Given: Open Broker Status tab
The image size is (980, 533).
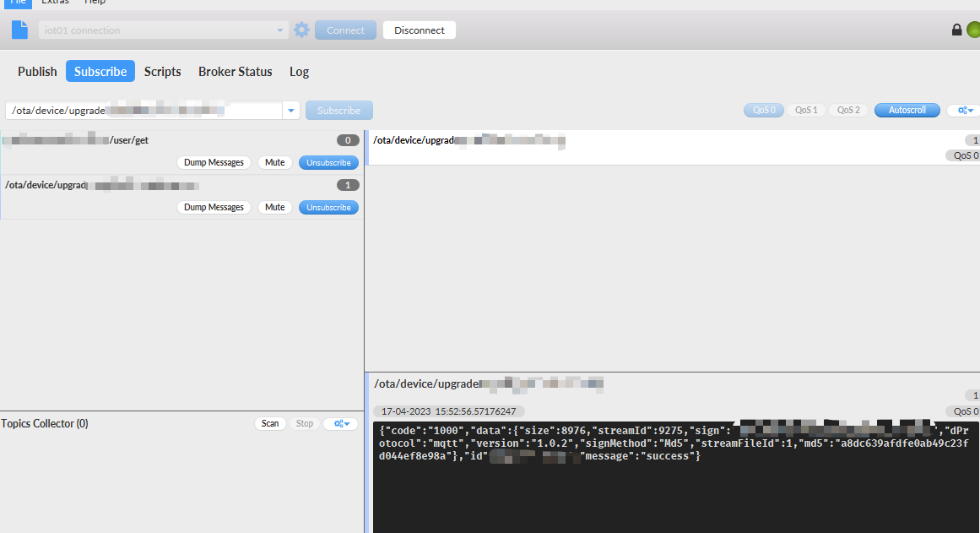Looking at the screenshot, I should 235,71.
